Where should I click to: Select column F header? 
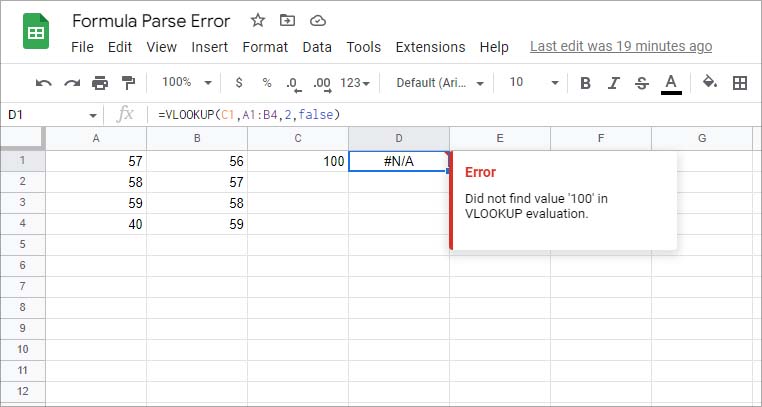(601, 138)
